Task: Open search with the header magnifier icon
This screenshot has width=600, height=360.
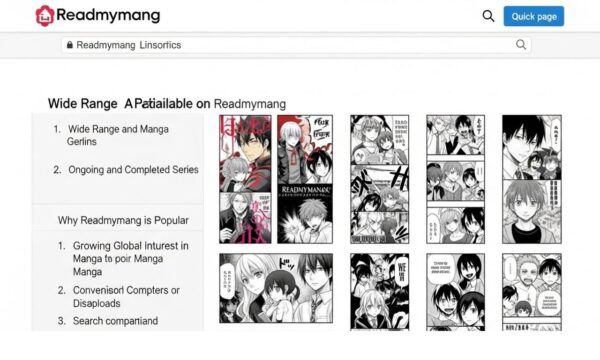Action: point(488,16)
